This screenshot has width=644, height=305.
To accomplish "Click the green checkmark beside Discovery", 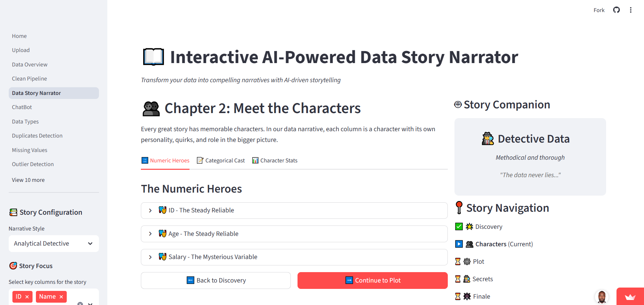I will (459, 226).
